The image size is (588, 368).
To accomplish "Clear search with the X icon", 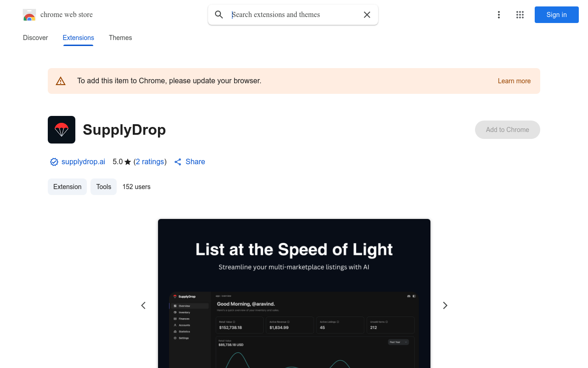I will point(367,15).
